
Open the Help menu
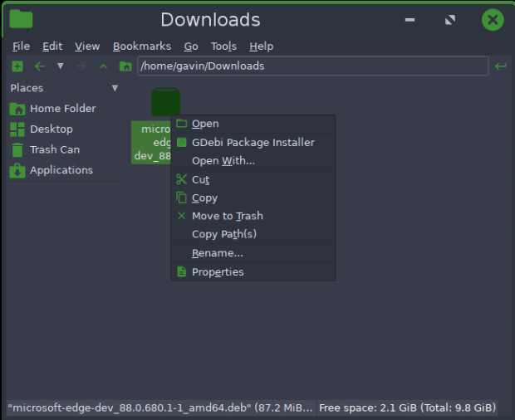pos(261,46)
